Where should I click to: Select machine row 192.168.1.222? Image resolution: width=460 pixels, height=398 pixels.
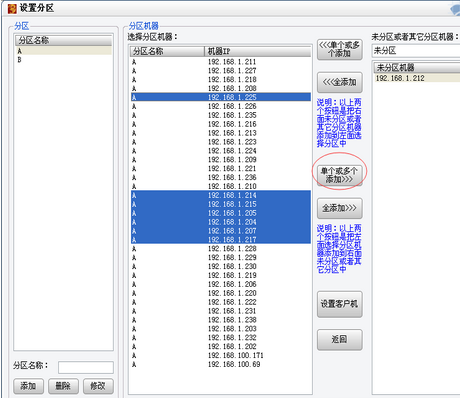(x=221, y=302)
